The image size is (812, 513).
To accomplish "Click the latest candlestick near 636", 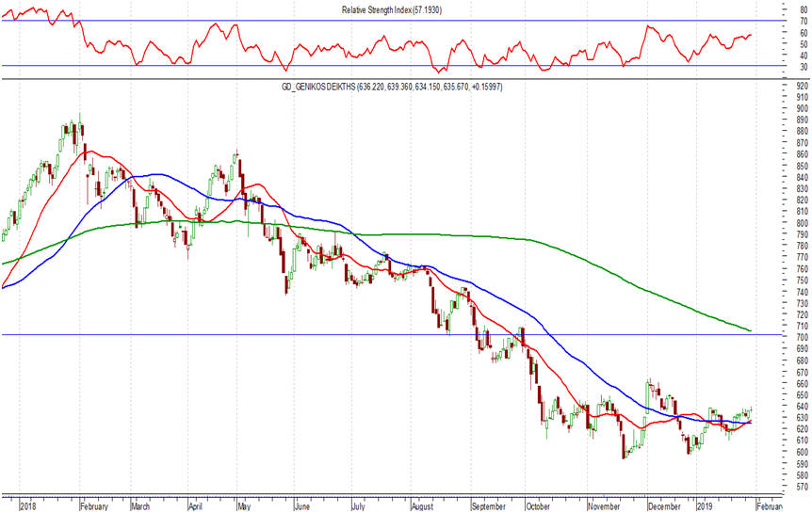I will pos(751,410).
